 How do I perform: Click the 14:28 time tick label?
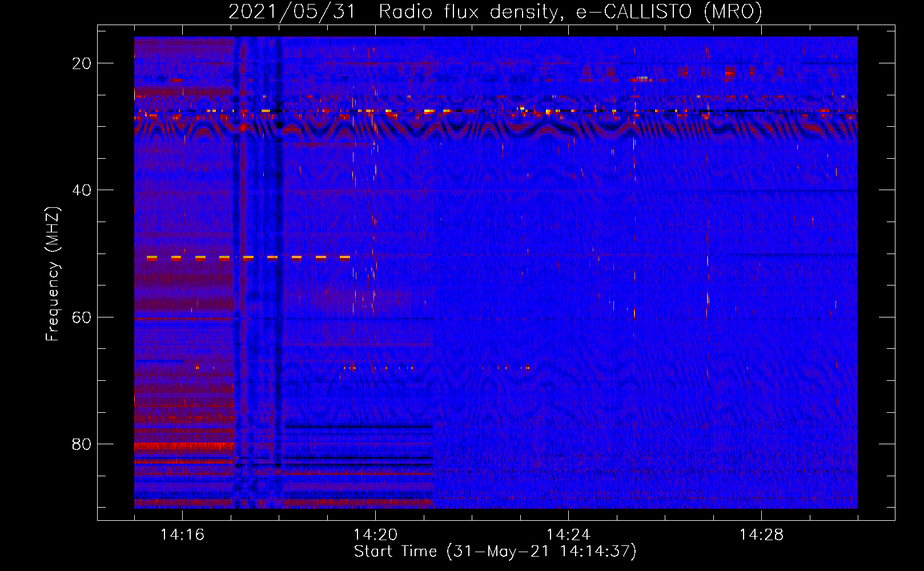click(x=762, y=535)
